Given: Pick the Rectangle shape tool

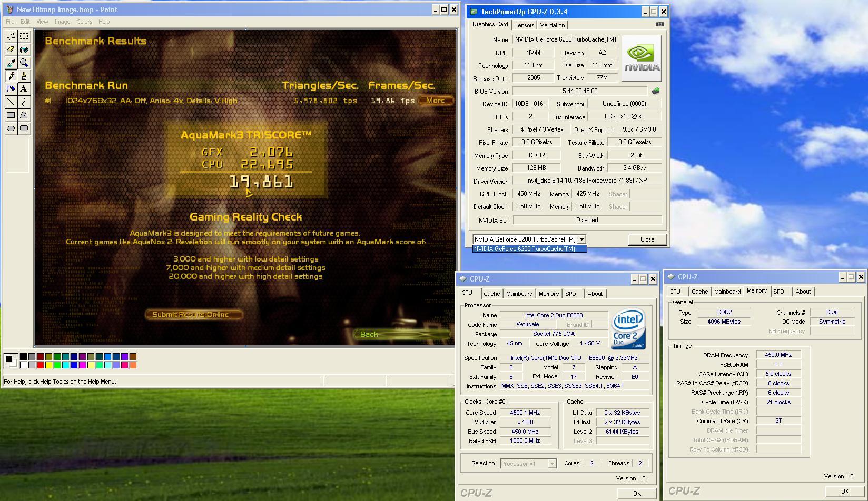Looking at the screenshot, I should point(11,115).
